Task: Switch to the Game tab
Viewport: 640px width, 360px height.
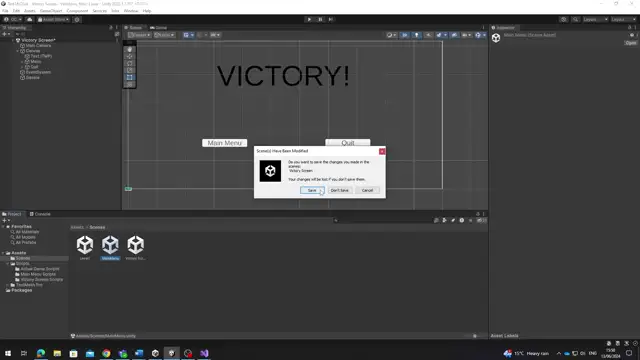Action: point(159,28)
